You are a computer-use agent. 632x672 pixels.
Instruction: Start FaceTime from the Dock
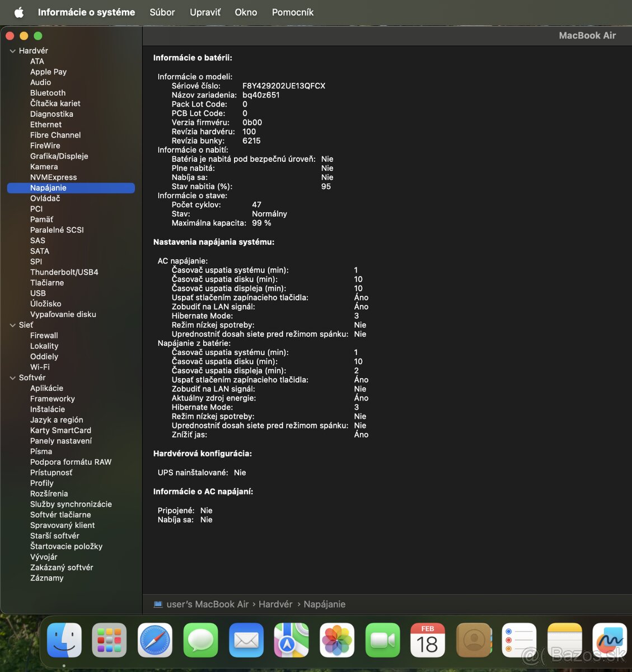tap(383, 640)
